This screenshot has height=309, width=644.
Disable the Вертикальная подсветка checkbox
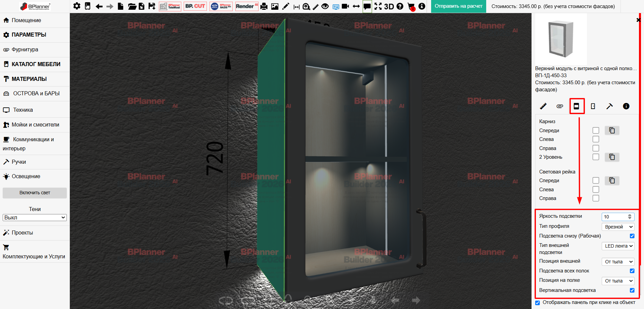tap(632, 290)
